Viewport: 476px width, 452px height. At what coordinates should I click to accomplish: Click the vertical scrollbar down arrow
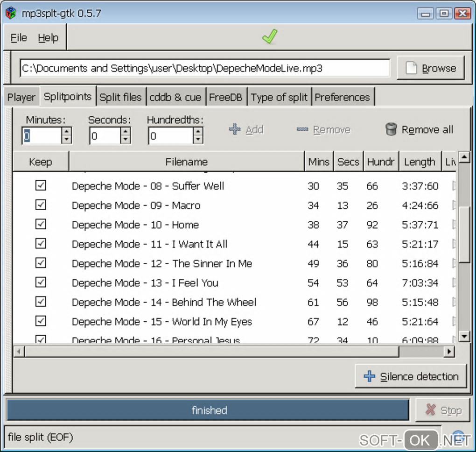pos(464,336)
